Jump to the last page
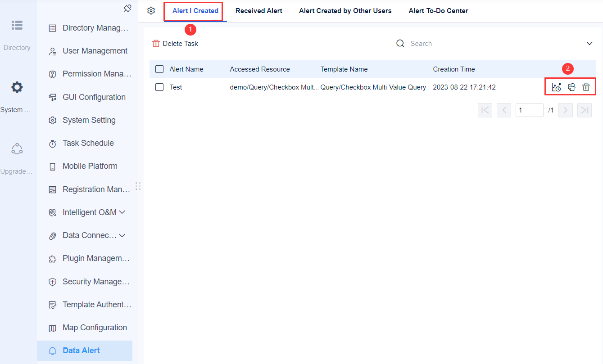 pyautogui.click(x=585, y=110)
